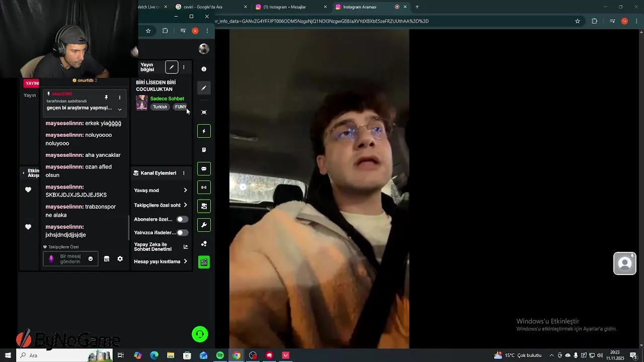The image size is (644, 362).
Task: Open the 'Yavaş mod' slow mode submenu
Action: coord(161,190)
